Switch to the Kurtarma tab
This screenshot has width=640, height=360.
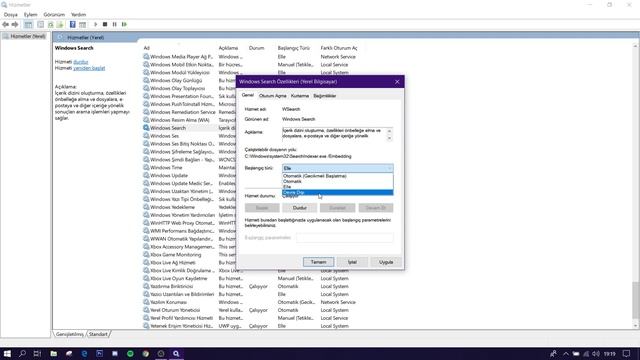[x=300, y=96]
